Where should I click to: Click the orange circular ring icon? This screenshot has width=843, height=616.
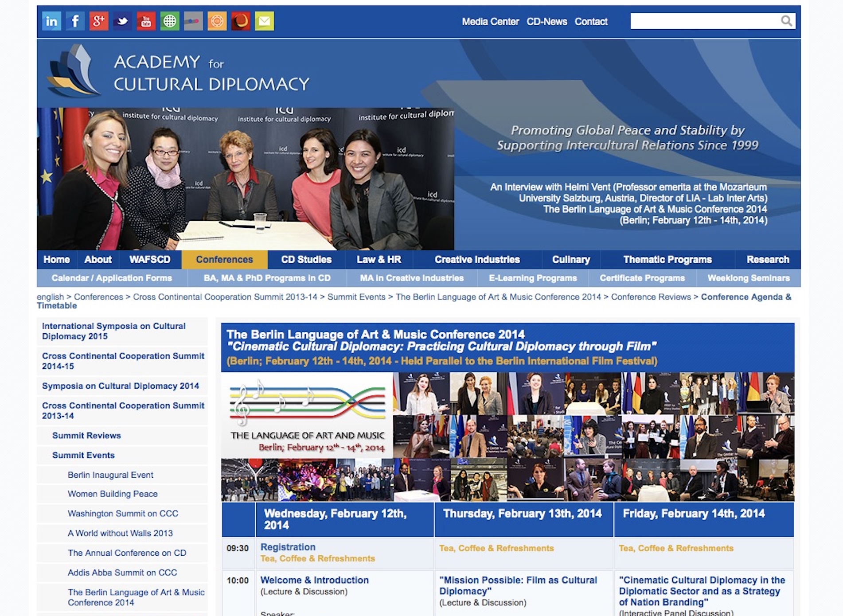[x=217, y=21]
